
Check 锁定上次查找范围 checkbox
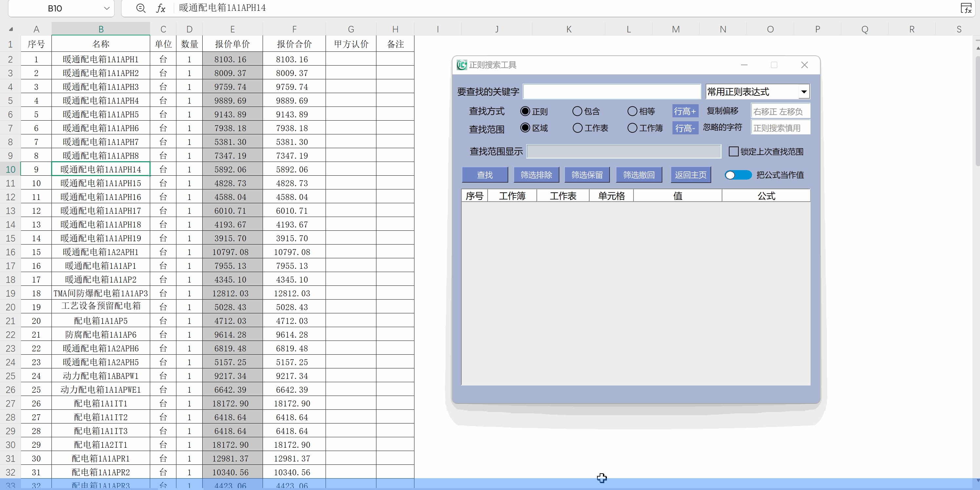point(733,151)
